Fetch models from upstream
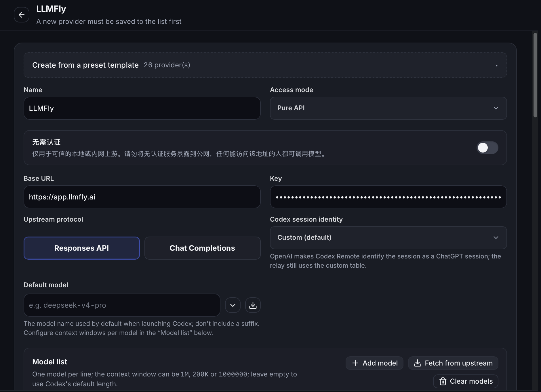Image resolution: width=541 pixels, height=392 pixels. [453, 363]
